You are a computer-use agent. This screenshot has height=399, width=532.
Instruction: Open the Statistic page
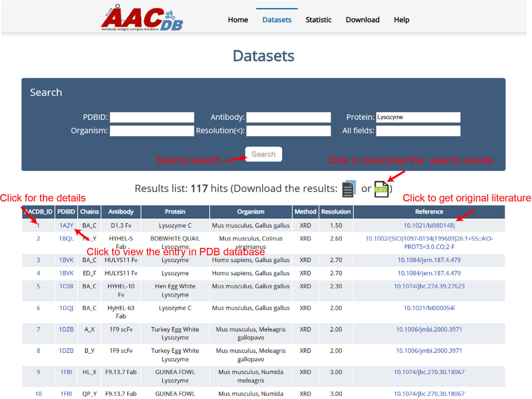318,20
